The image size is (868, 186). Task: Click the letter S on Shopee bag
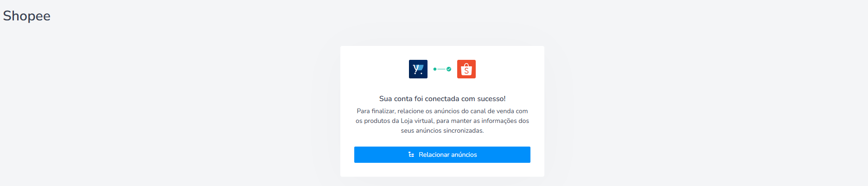pos(466,71)
